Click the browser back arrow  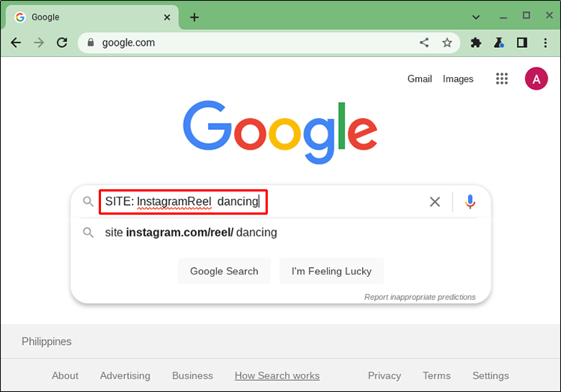(16, 43)
